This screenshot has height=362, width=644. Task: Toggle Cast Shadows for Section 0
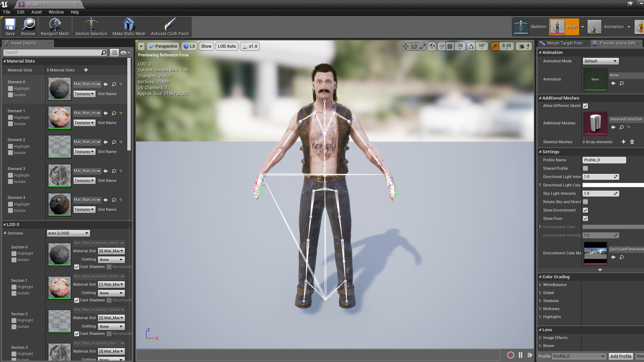[x=77, y=267]
